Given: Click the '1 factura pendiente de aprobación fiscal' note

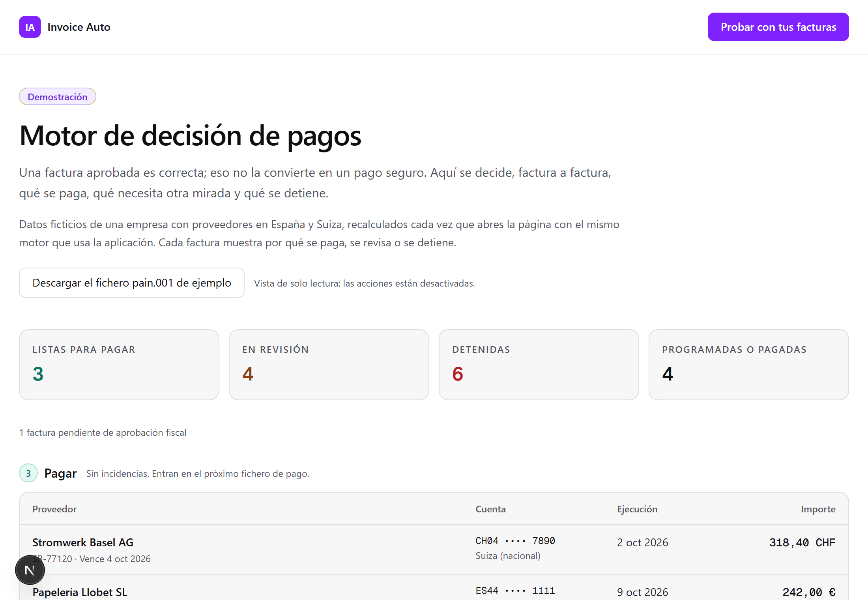Looking at the screenshot, I should tap(103, 433).
